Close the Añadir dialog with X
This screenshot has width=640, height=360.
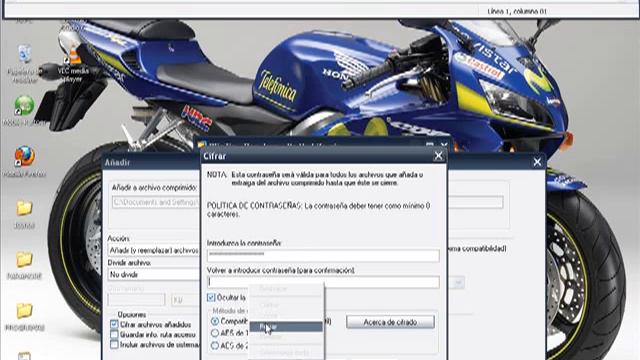537,162
